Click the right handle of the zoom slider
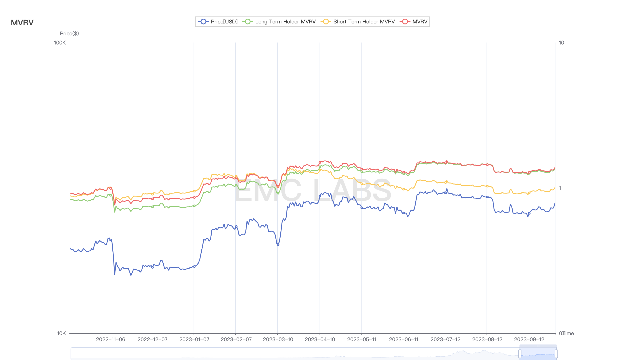The image size is (625, 364). 556,354
